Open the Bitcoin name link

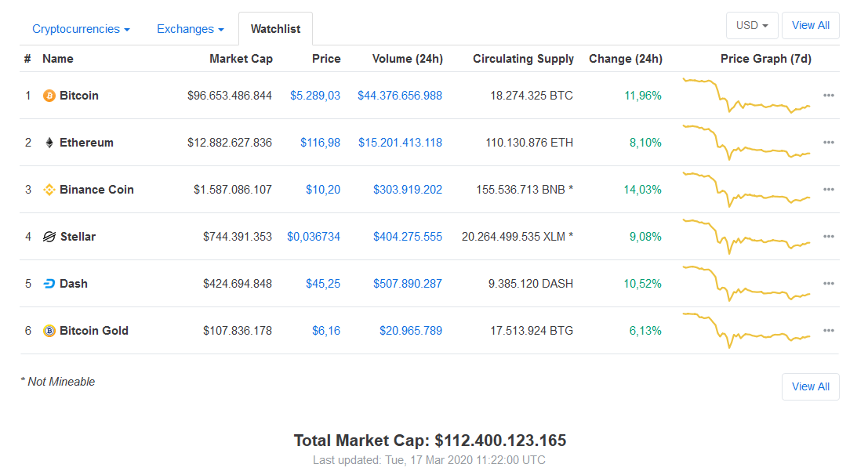(x=79, y=95)
